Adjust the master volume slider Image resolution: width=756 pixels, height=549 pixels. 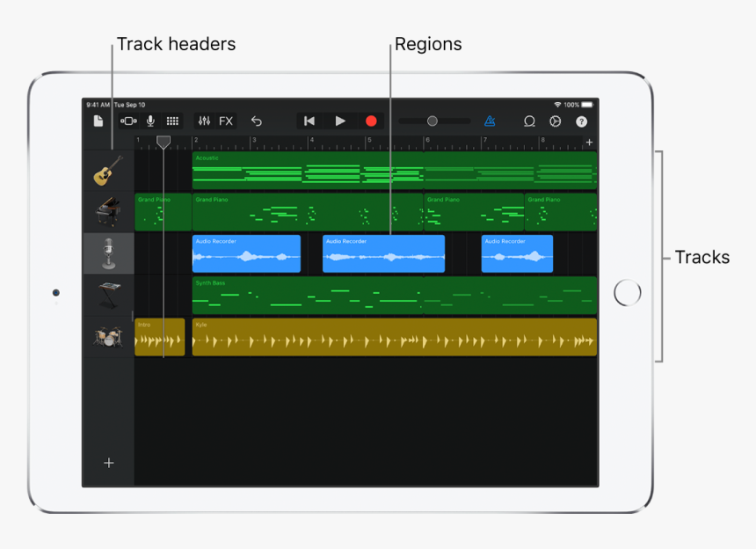pyautogui.click(x=434, y=121)
